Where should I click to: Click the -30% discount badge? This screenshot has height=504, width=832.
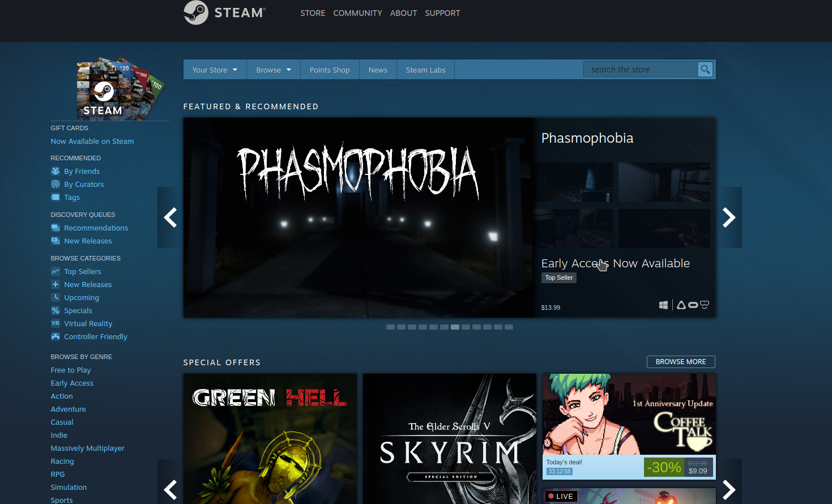664,467
